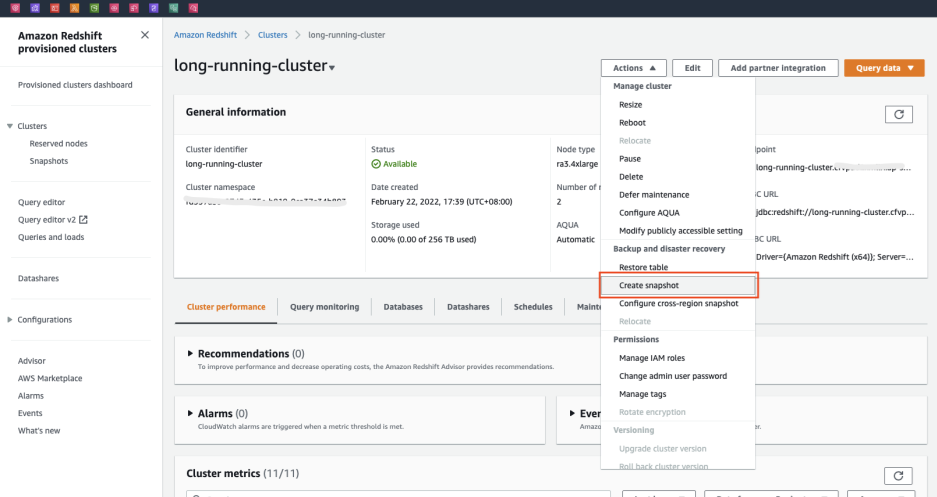
Task: Click the Edit button
Action: click(x=693, y=68)
